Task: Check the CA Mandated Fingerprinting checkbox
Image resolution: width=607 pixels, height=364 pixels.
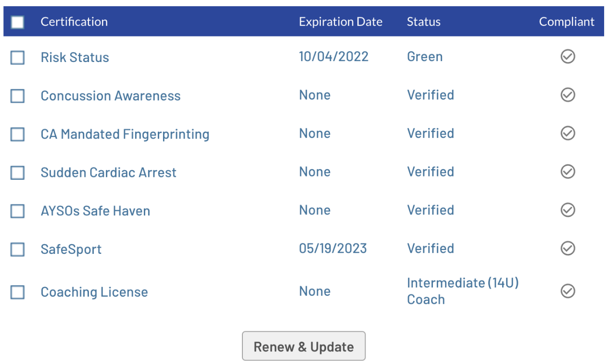Action: click(x=18, y=135)
